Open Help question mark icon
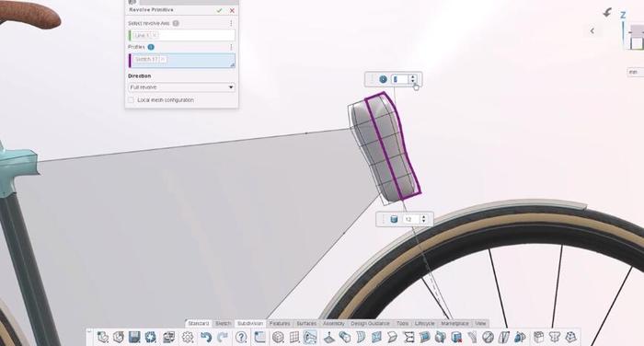644x346 pixels. click(241, 338)
